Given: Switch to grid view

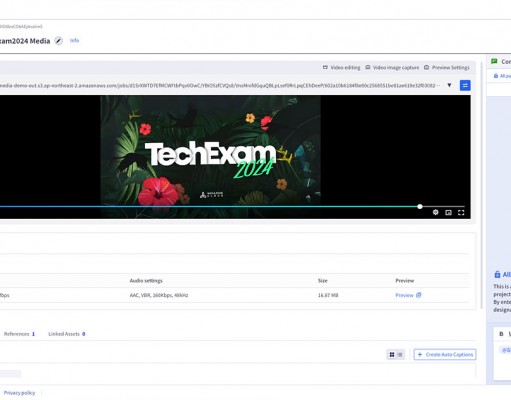Looking at the screenshot, I should click(x=392, y=354).
